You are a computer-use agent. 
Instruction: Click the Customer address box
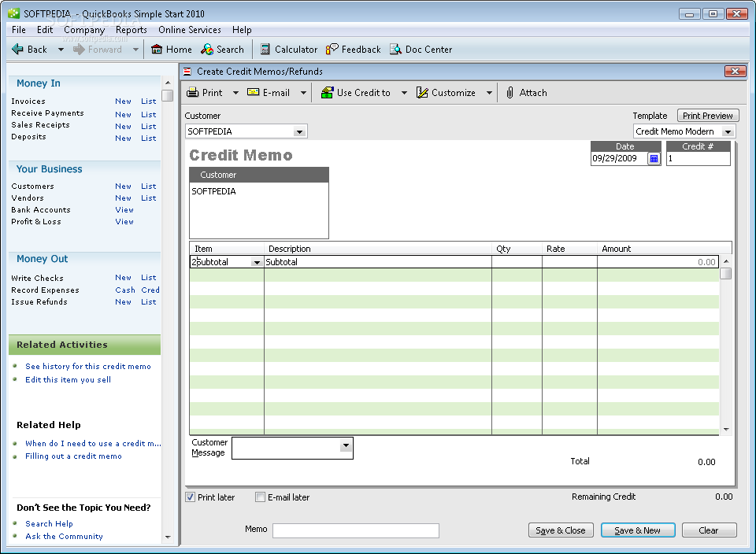tap(259, 210)
